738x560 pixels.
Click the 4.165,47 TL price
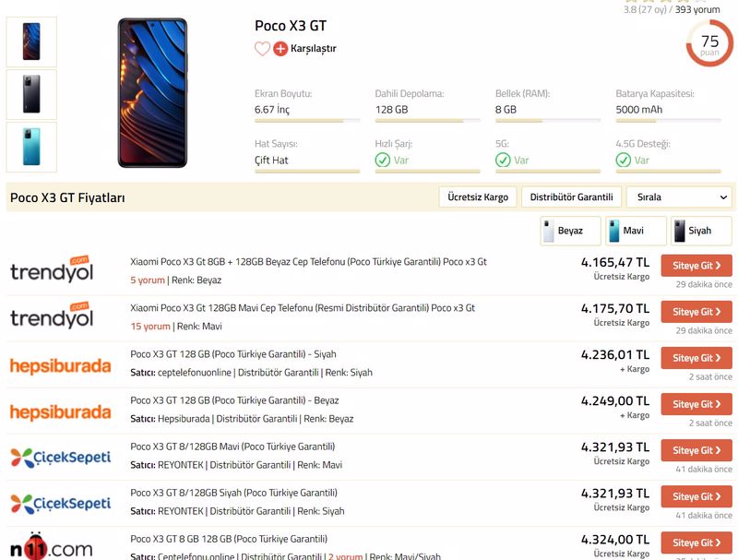coord(615,263)
